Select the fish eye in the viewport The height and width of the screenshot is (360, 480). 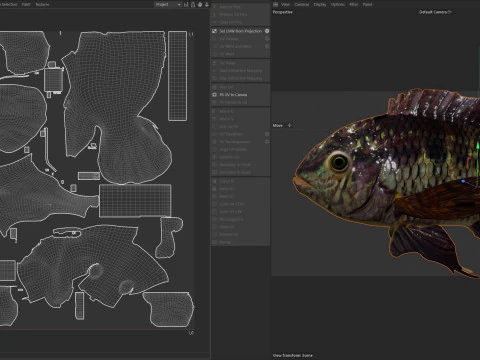click(339, 162)
